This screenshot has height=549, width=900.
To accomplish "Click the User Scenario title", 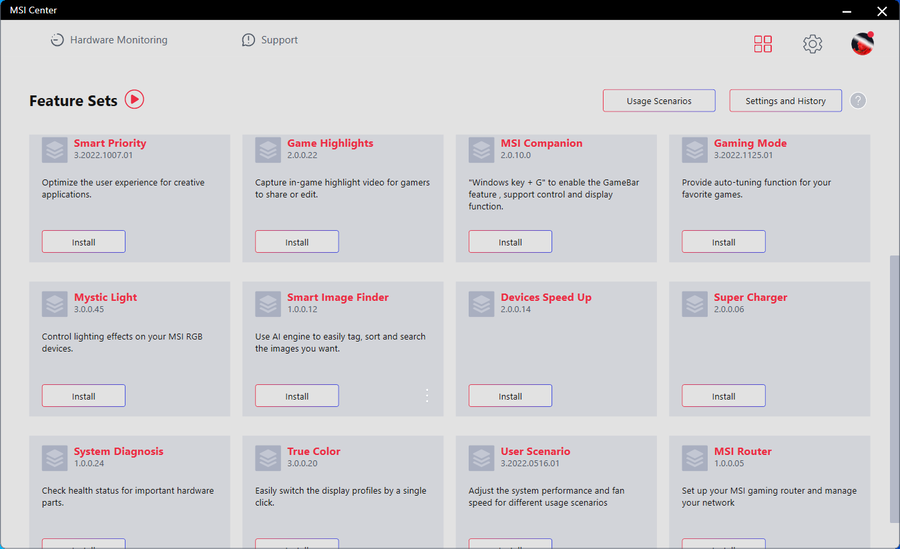I will click(535, 451).
